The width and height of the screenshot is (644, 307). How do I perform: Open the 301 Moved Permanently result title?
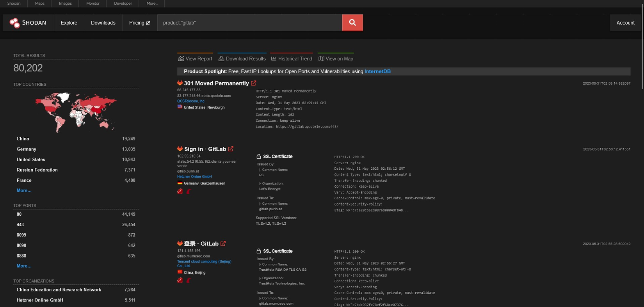pos(216,83)
